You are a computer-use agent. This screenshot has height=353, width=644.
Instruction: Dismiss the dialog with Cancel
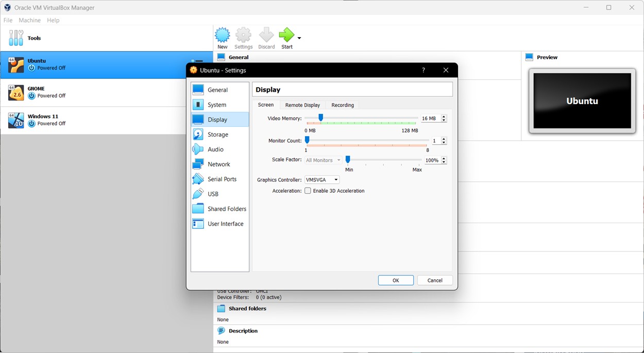click(435, 280)
